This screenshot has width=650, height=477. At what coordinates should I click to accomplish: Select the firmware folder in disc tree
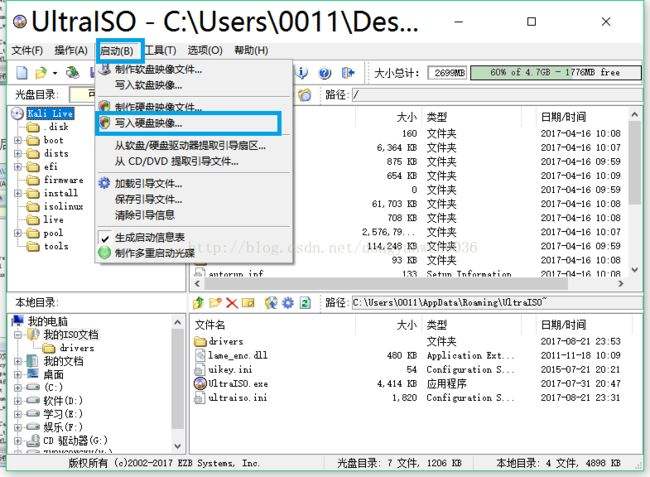(x=63, y=180)
